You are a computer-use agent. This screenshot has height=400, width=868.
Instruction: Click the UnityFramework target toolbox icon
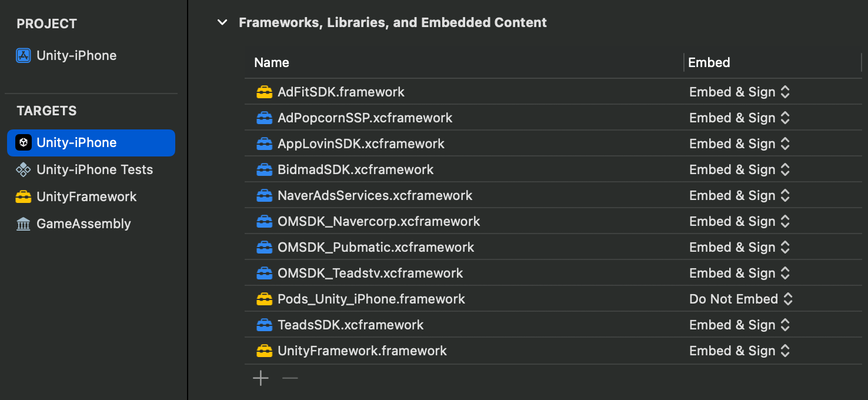pos(24,197)
